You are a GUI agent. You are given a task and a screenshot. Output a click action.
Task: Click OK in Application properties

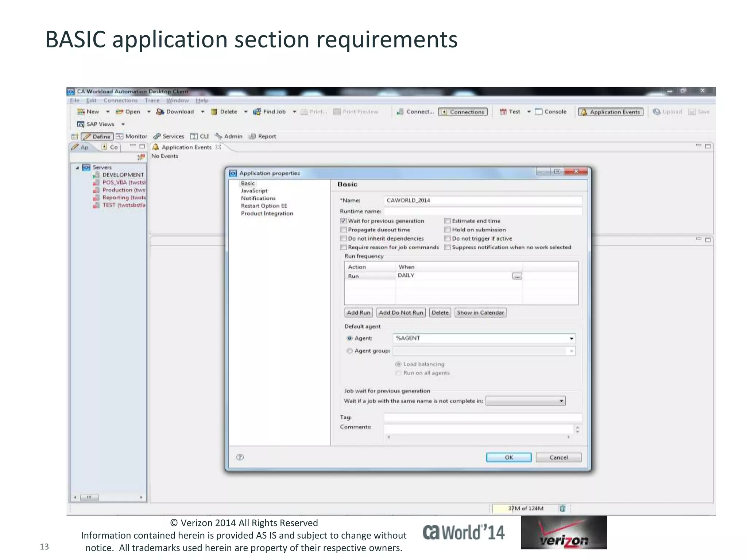tap(509, 458)
